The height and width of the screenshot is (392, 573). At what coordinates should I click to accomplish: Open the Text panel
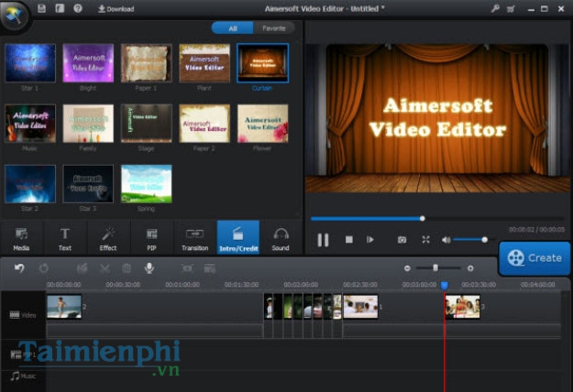[65, 238]
